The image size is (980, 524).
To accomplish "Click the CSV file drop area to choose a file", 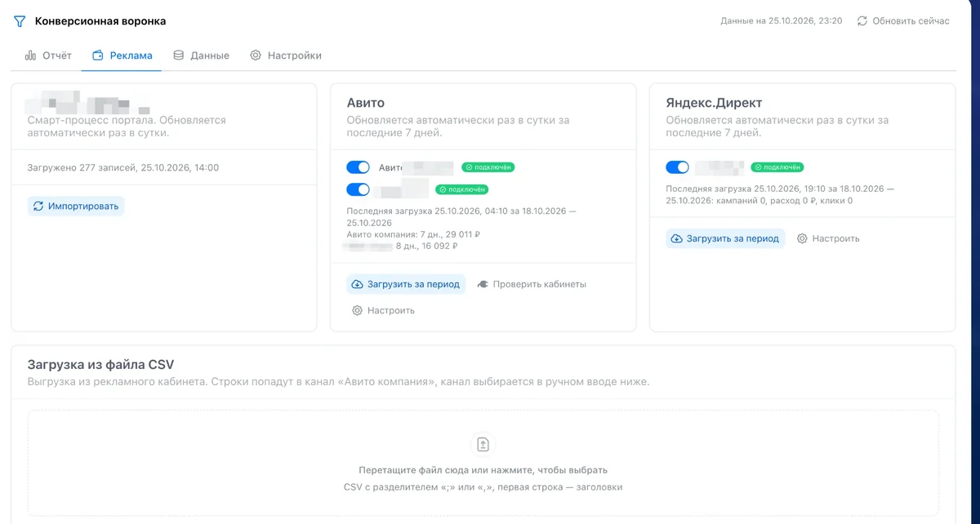I will (x=483, y=462).
